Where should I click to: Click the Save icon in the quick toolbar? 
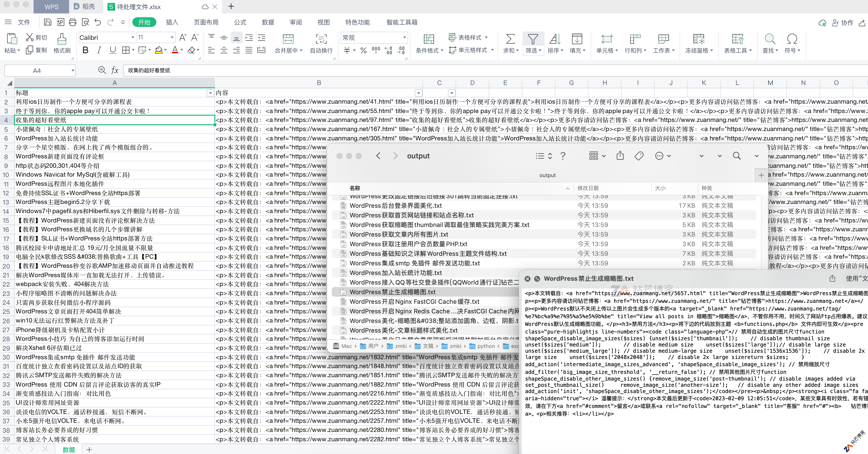click(x=47, y=22)
